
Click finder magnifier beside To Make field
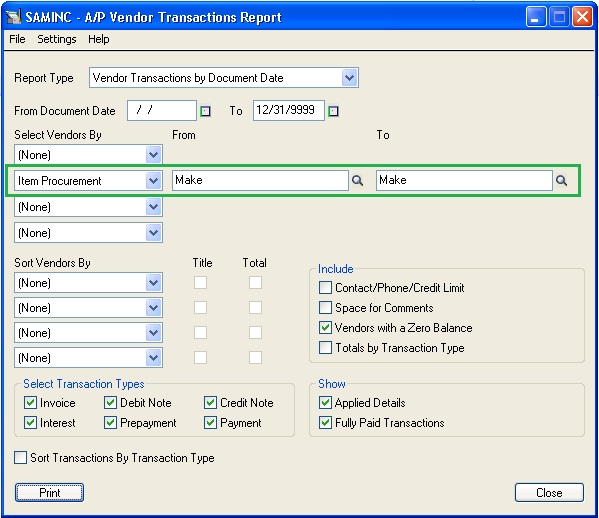coord(561,180)
